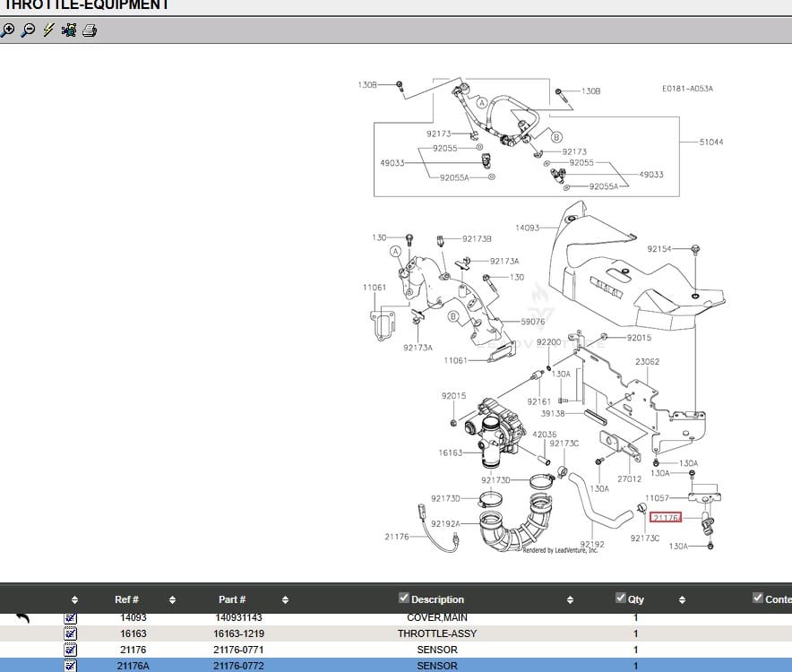792x672 pixels.
Task: Click the checklist icon for THROTTLE-ASSY row
Action: [71, 633]
